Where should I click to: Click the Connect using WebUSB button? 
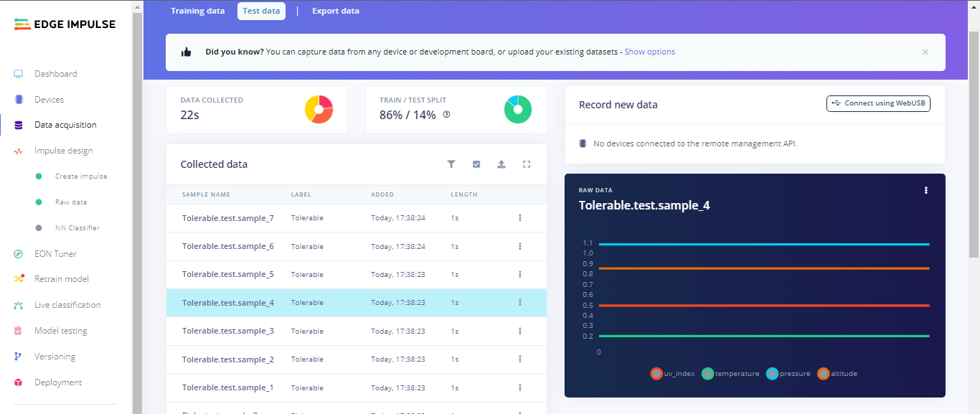(879, 103)
